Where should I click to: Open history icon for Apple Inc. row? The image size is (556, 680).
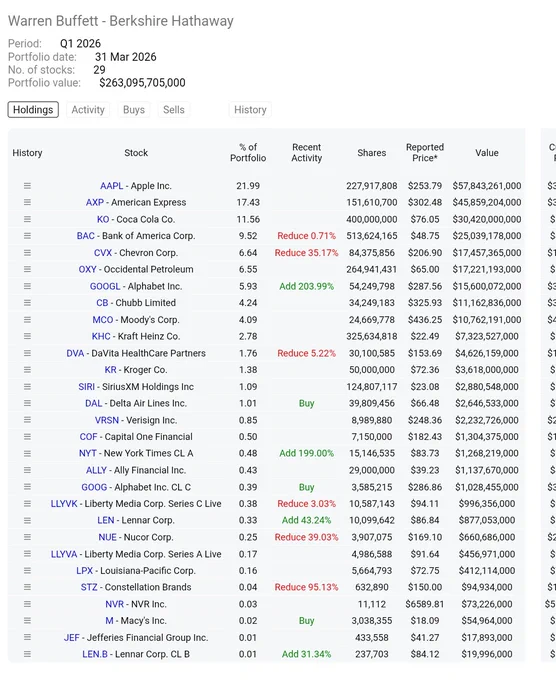27,186
